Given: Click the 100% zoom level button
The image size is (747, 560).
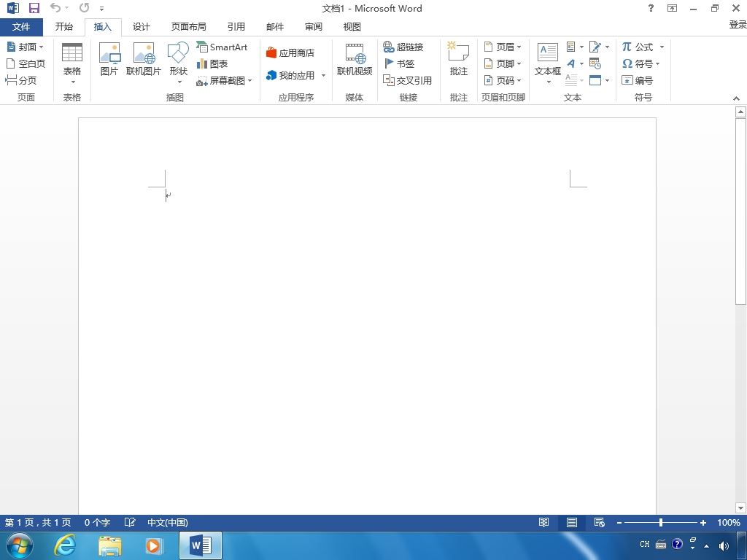Looking at the screenshot, I should pos(729,522).
